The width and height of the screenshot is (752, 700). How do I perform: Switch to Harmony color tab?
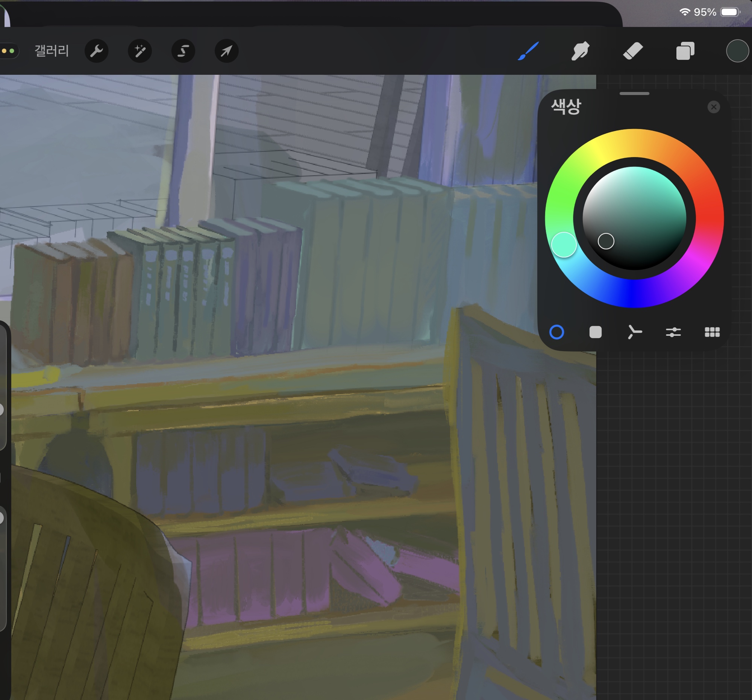point(634,332)
